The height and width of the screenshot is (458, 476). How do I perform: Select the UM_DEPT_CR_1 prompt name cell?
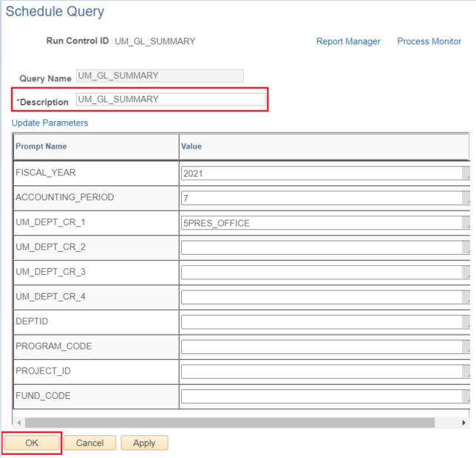tap(96, 223)
